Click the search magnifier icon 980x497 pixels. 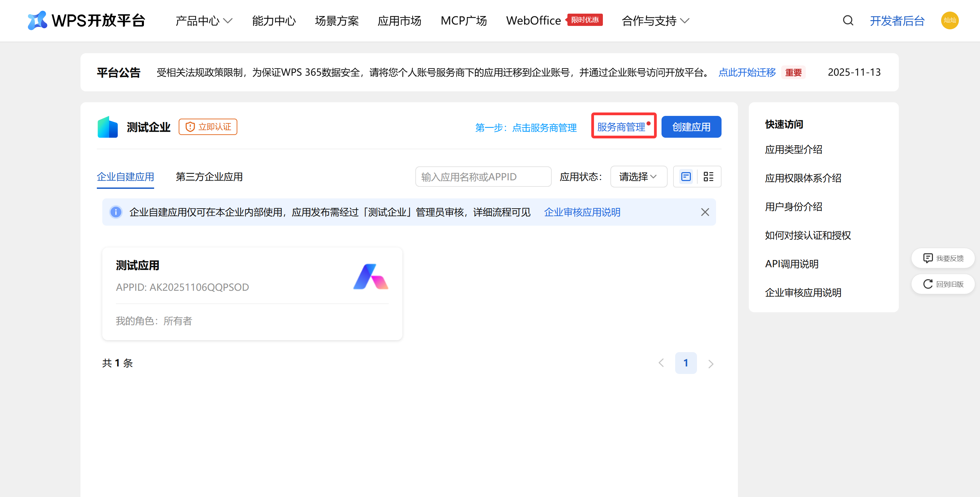(x=848, y=20)
